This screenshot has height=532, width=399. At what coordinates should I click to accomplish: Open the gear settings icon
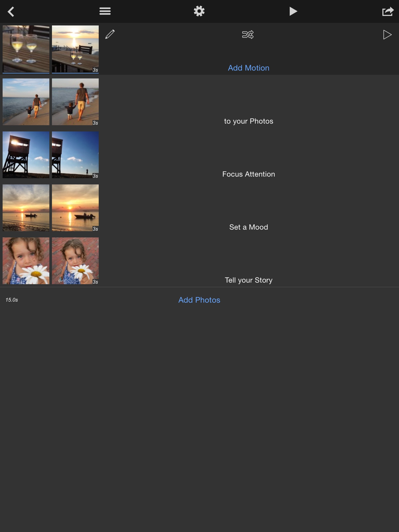pyautogui.click(x=199, y=11)
